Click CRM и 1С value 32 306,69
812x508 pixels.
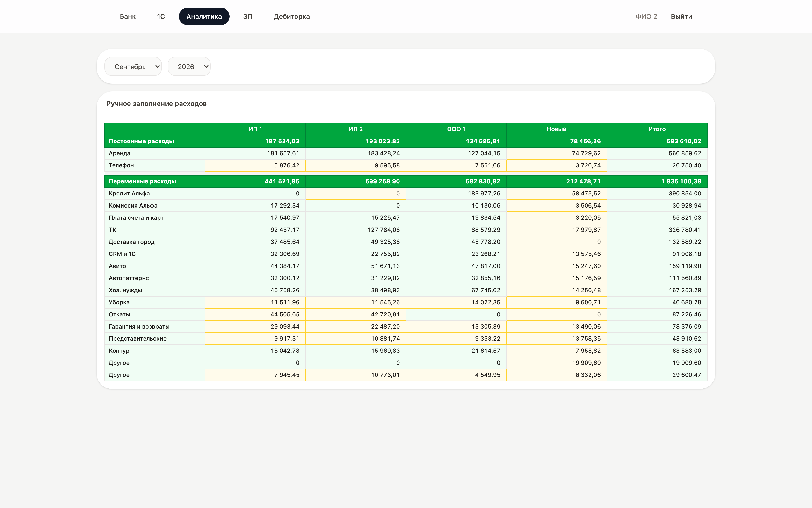tap(285, 254)
